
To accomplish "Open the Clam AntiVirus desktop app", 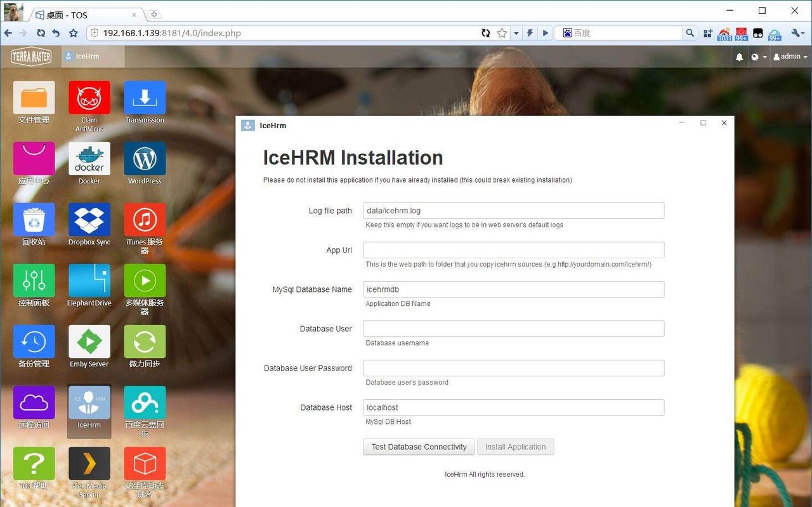I will pyautogui.click(x=89, y=98).
